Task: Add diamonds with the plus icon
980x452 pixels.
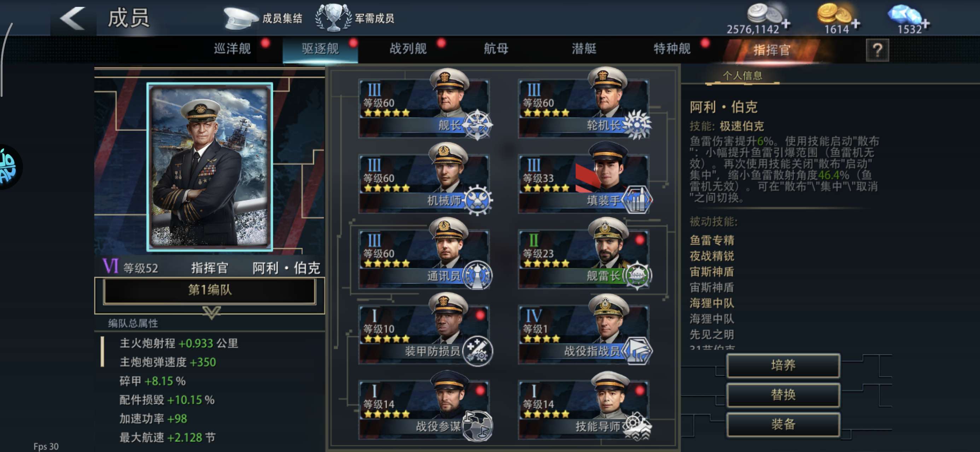Action: (x=925, y=24)
